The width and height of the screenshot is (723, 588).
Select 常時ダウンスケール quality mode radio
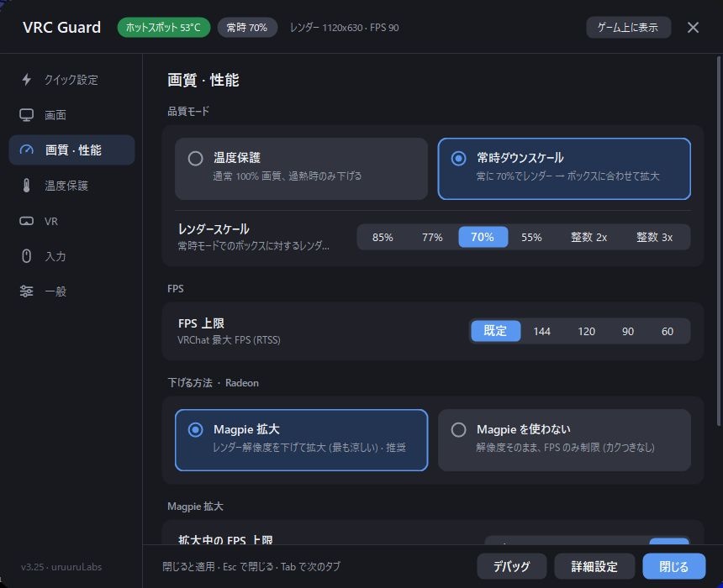pos(458,159)
